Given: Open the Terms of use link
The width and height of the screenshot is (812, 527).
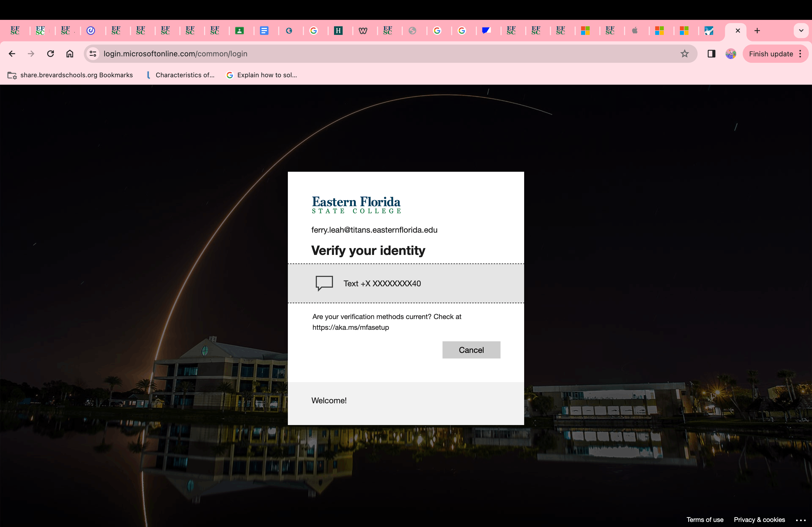Looking at the screenshot, I should pyautogui.click(x=705, y=519).
